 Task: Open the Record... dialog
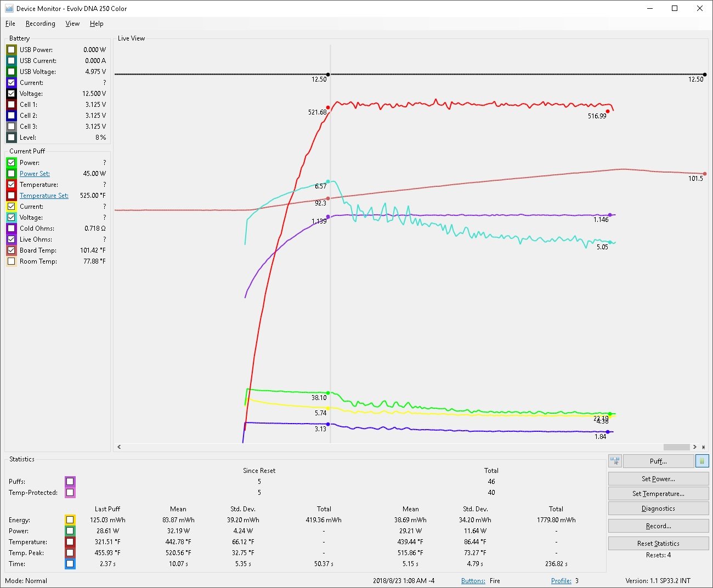pos(658,526)
